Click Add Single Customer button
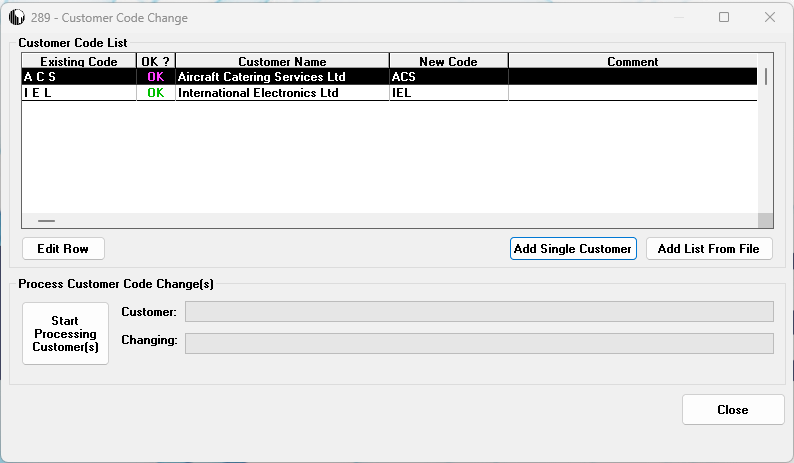Screen dimensions: 794x463 [x=573, y=249]
